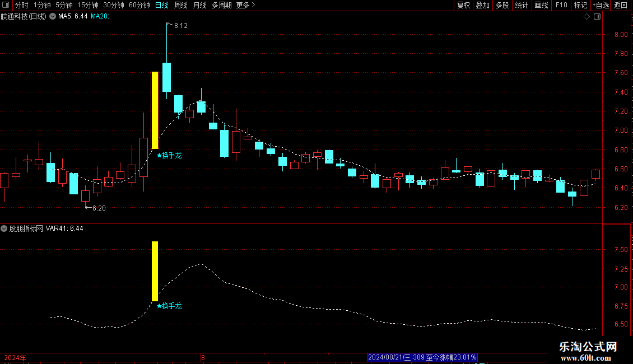Click the 8.12 high price marker
Image resolution: width=633 pixels, height=364 pixels.
pos(180,26)
